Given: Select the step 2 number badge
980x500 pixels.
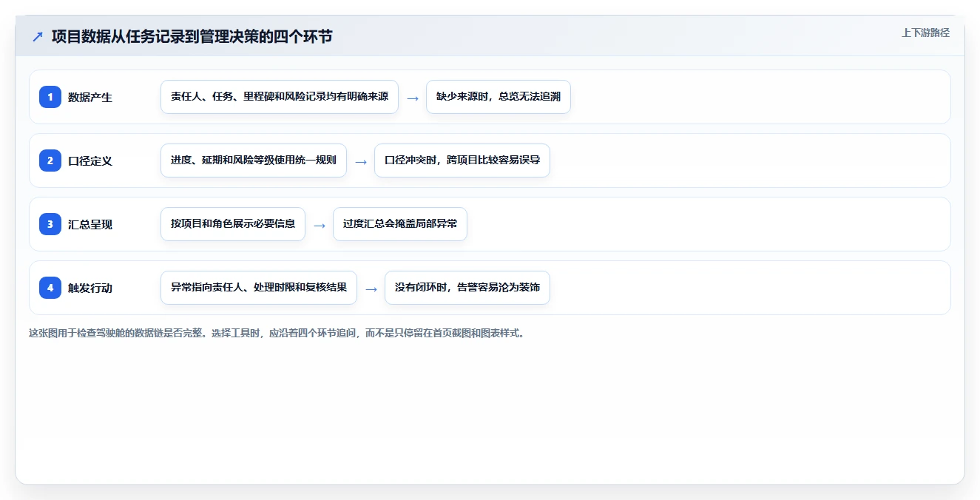Looking at the screenshot, I should click(50, 161).
